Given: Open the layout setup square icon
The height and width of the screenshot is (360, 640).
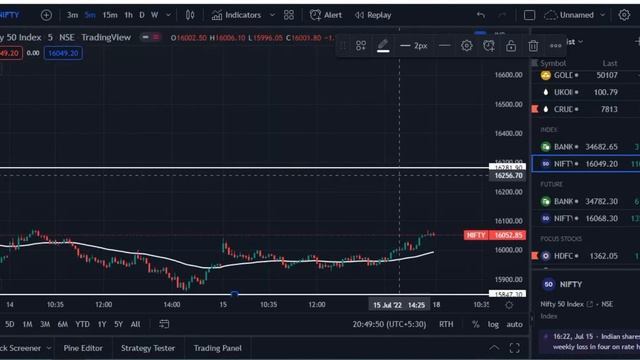Looking at the screenshot, I should click(x=529, y=15).
